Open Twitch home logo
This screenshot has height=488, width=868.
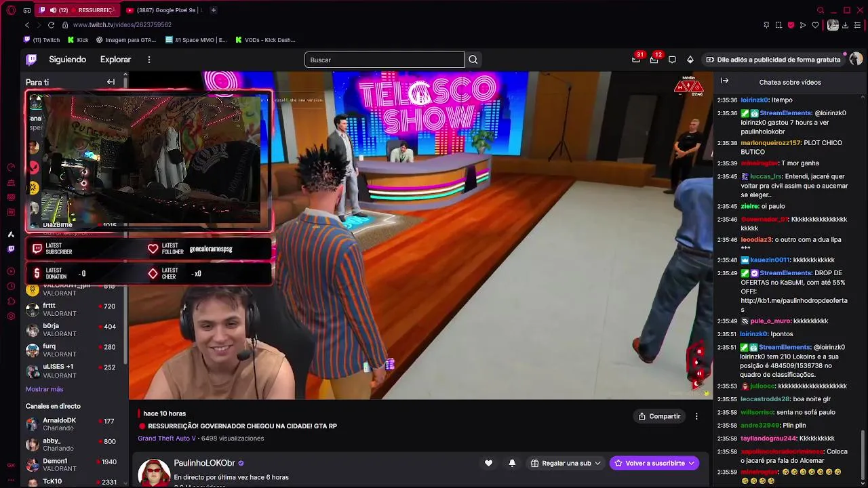(x=31, y=60)
